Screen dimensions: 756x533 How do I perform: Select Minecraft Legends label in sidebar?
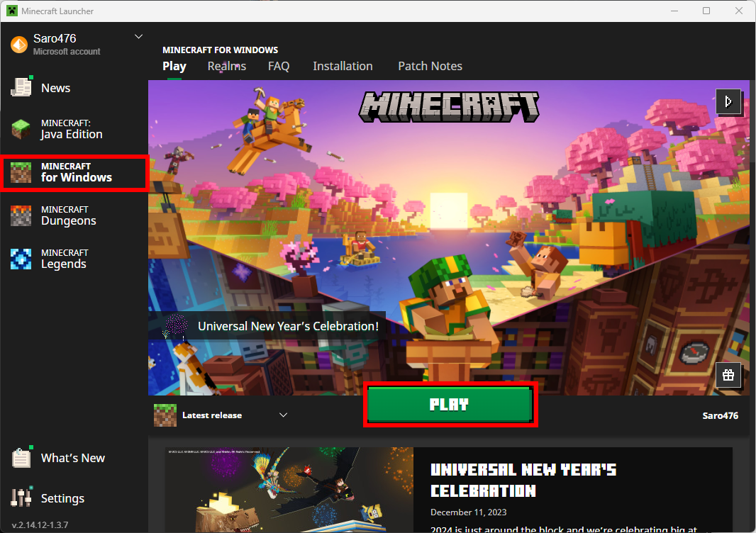pos(65,259)
